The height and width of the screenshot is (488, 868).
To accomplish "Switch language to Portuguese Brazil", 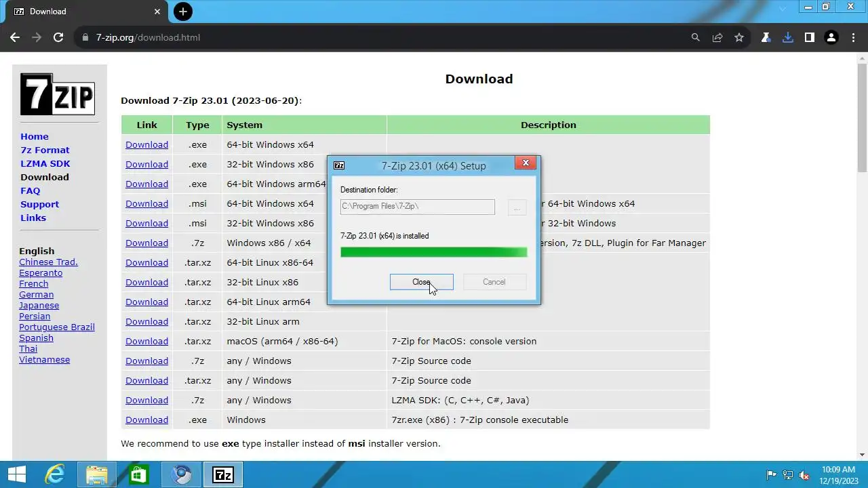I will click(x=57, y=327).
